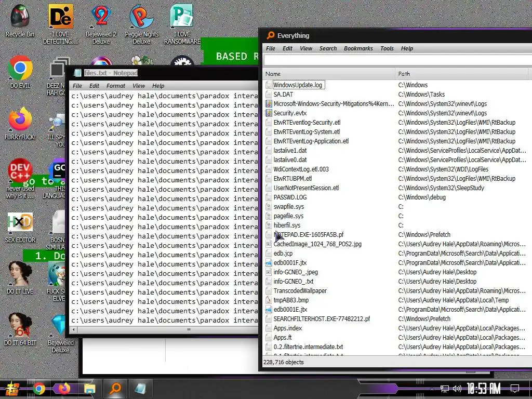The width and height of the screenshot is (532, 399).
Task: Select lastalive1.dat in results
Action: click(290, 150)
